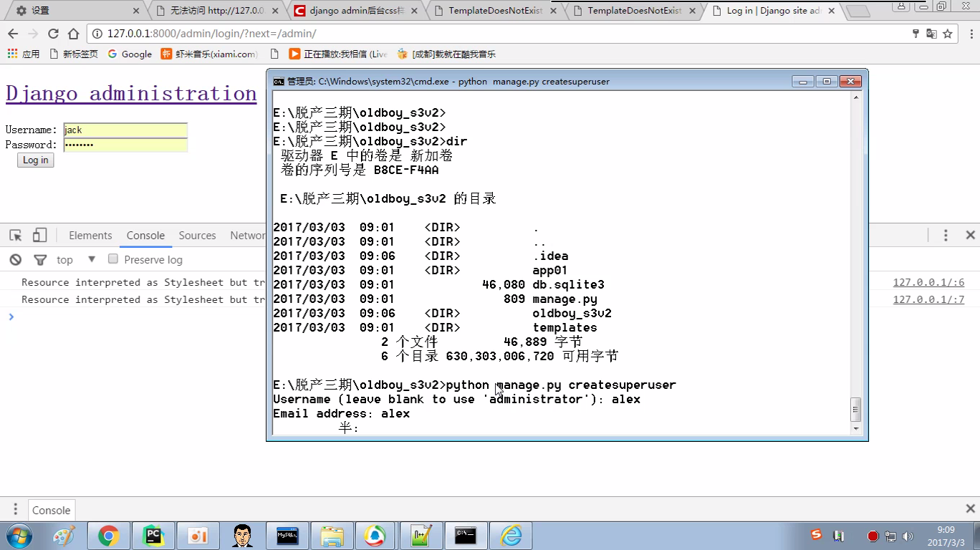Open the 酷我音乐 bookmark

[x=446, y=54]
